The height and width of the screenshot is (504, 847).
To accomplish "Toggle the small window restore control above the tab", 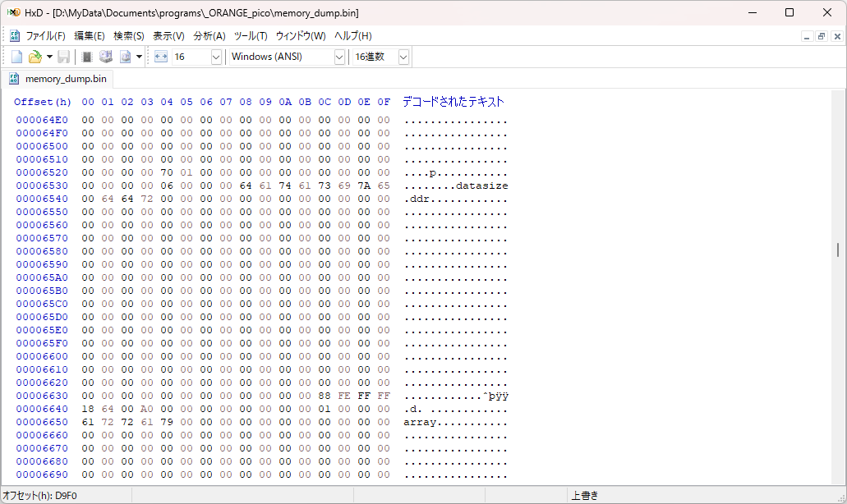I will pos(821,36).
